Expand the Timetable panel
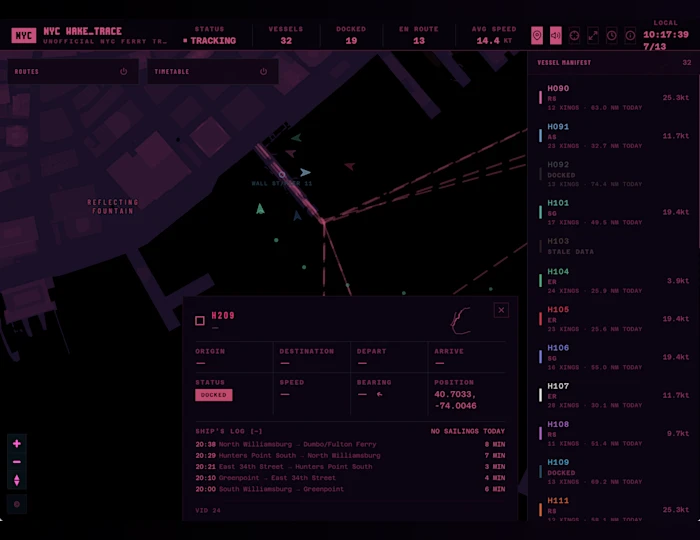Viewport: 700px width, 540px height. (x=212, y=71)
